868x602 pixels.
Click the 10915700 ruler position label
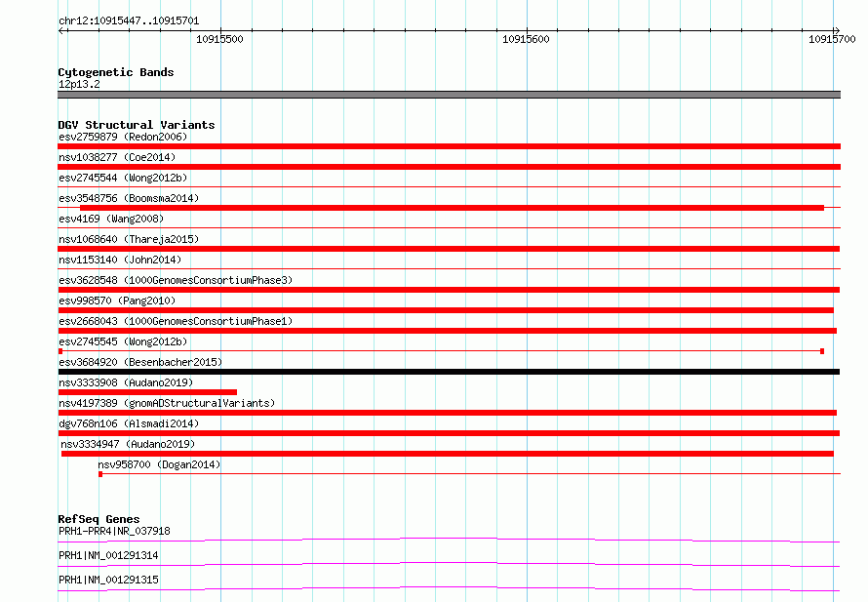click(832, 39)
